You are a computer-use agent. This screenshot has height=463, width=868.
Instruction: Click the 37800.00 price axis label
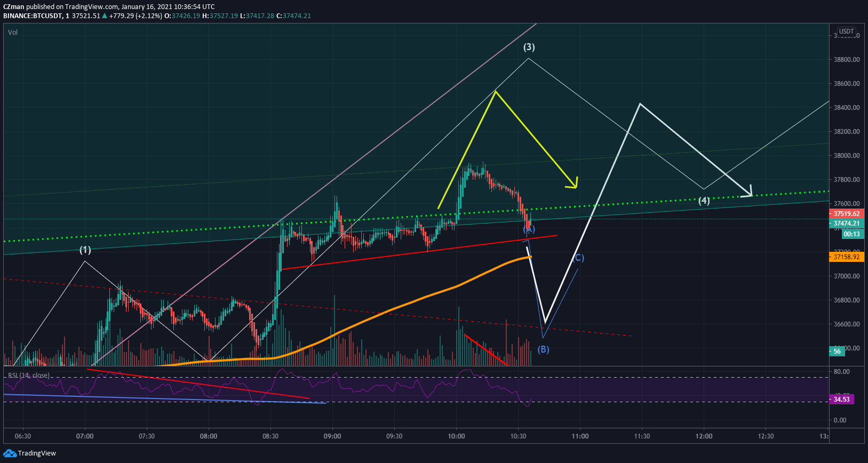click(x=847, y=180)
